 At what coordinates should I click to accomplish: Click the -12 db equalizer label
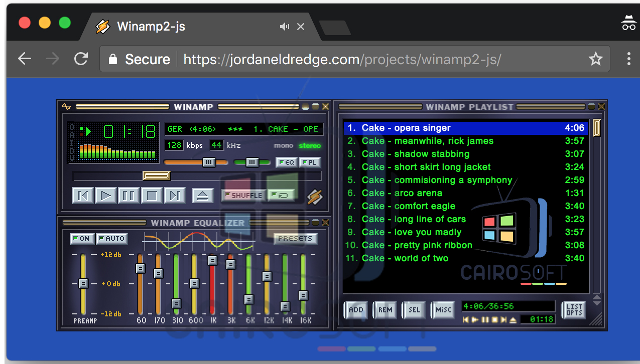click(x=110, y=314)
